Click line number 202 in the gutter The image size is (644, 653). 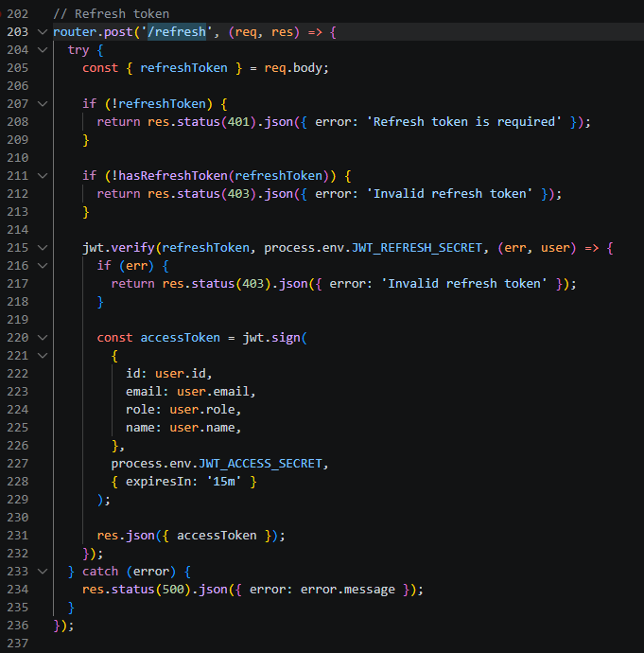coord(18,13)
